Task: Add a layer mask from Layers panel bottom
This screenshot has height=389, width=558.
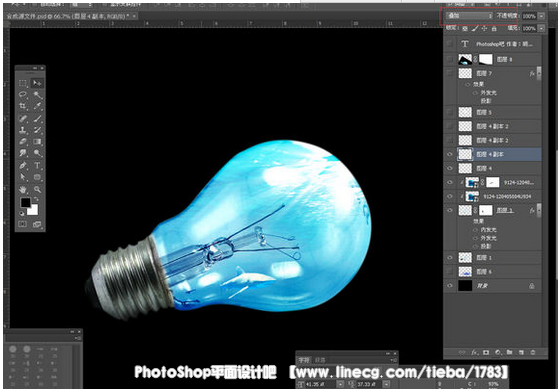Action: click(x=486, y=352)
